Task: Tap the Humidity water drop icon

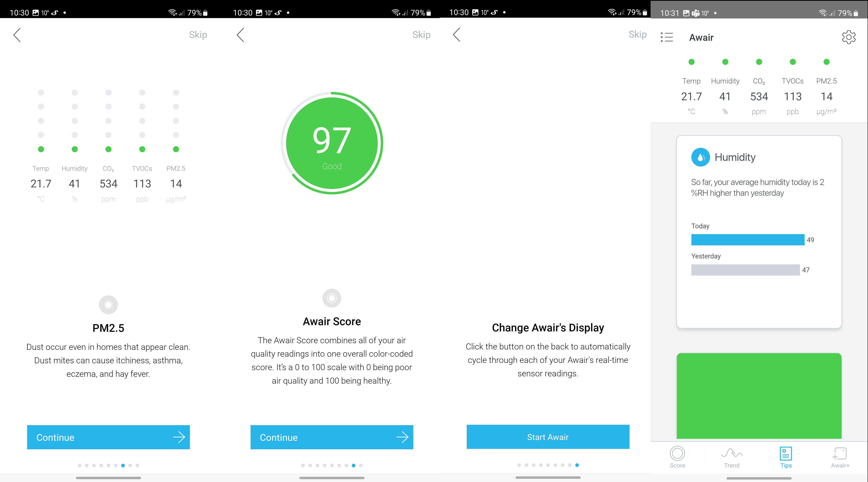Action: (701, 157)
